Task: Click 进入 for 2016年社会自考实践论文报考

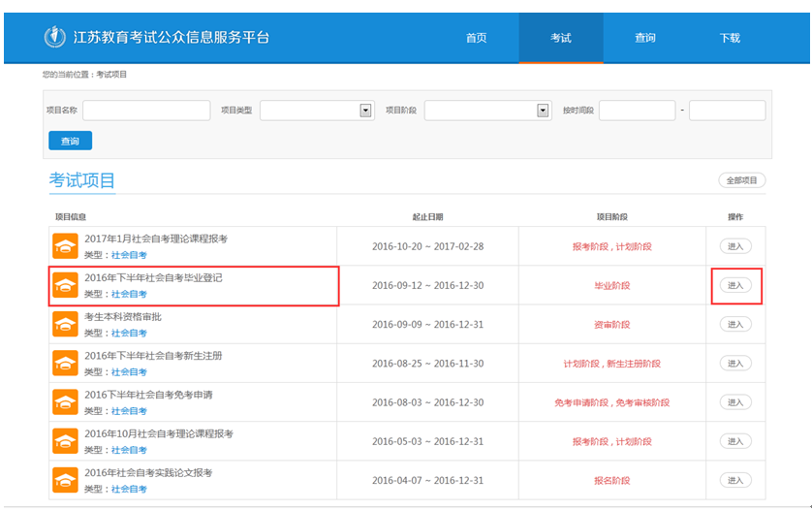Action: (735, 480)
